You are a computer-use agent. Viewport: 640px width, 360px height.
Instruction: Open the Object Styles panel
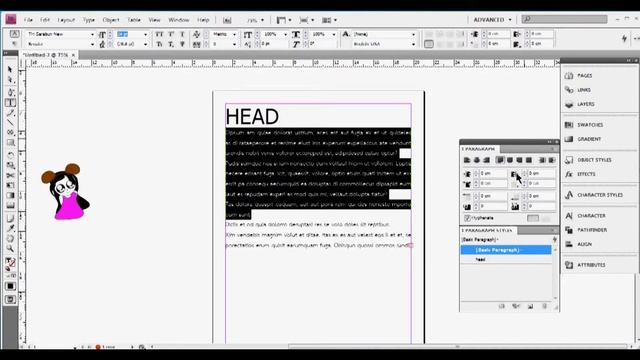coord(588,160)
